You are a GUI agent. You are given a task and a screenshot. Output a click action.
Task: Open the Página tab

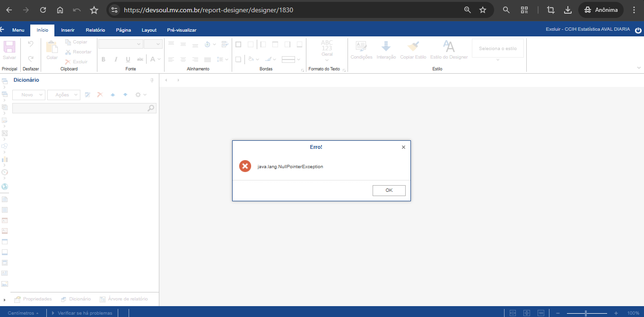pyautogui.click(x=123, y=30)
